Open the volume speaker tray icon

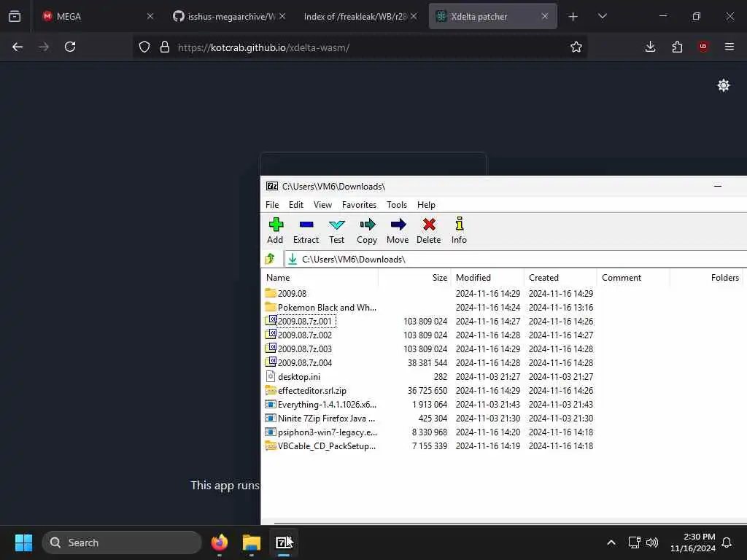point(652,542)
